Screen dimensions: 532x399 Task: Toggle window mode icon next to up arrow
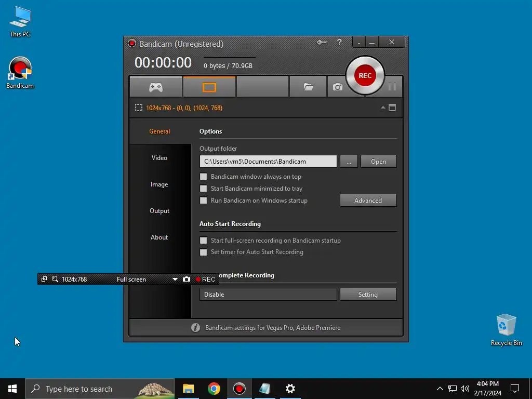tap(392, 108)
